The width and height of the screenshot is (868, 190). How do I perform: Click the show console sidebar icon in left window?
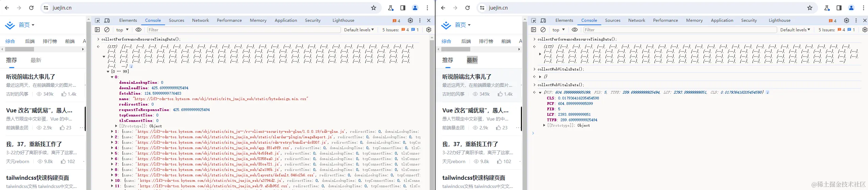click(97, 30)
